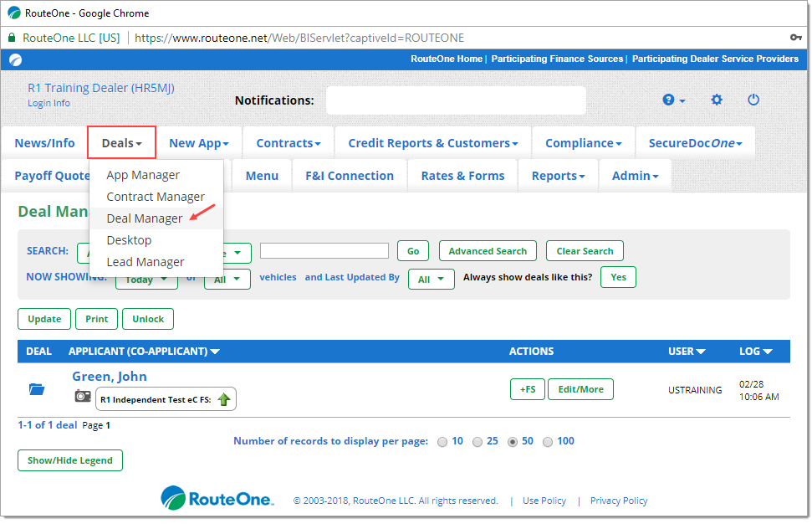Screen dimensions: 812x529
Task: Expand the Admin dropdown tab
Action: (635, 176)
